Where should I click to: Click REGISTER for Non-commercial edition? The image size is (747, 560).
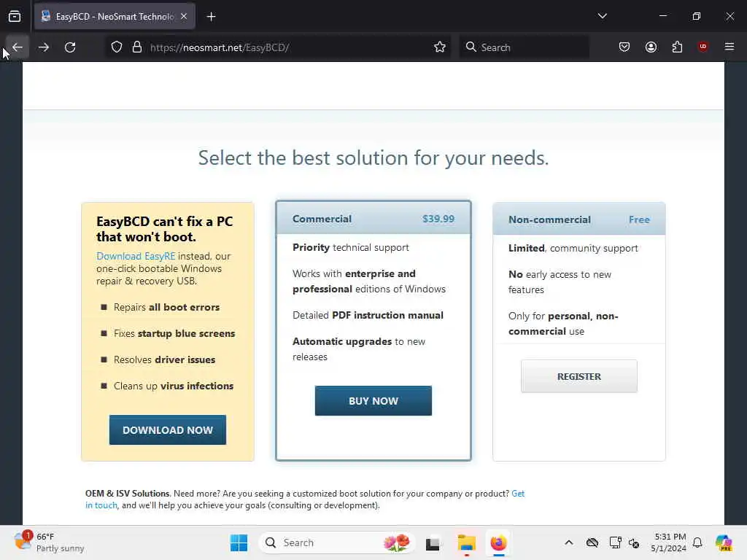pos(578,376)
